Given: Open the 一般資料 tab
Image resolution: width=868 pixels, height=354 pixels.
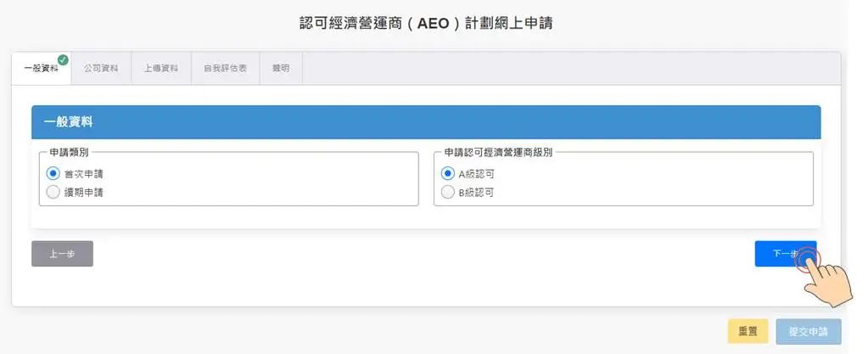Looking at the screenshot, I should (x=41, y=69).
